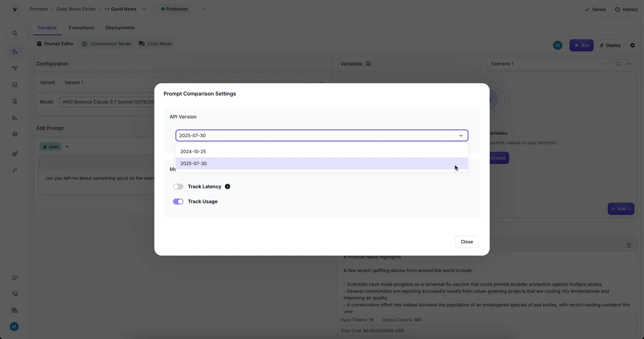Expand the Variables panel to fullscreen
The height and width of the screenshot is (339, 644).
pyautogui.click(x=619, y=64)
